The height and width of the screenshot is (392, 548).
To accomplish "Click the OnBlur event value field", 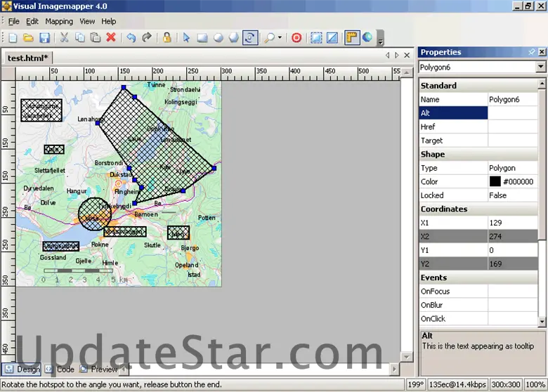I will point(513,305).
